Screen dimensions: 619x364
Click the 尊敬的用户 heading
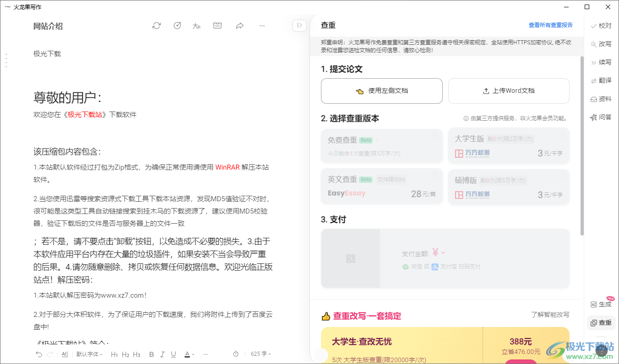pyautogui.click(x=67, y=97)
